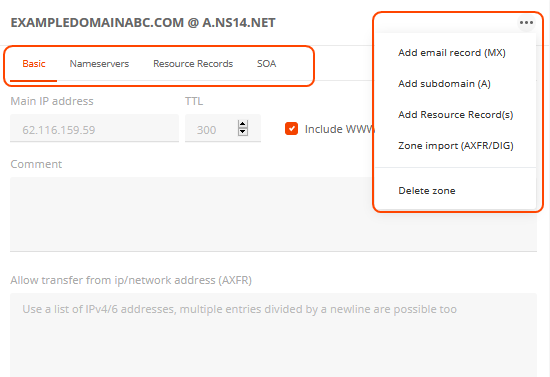This screenshot has height=377, width=550.
Task: Click into the Comment text area
Action: point(273,214)
